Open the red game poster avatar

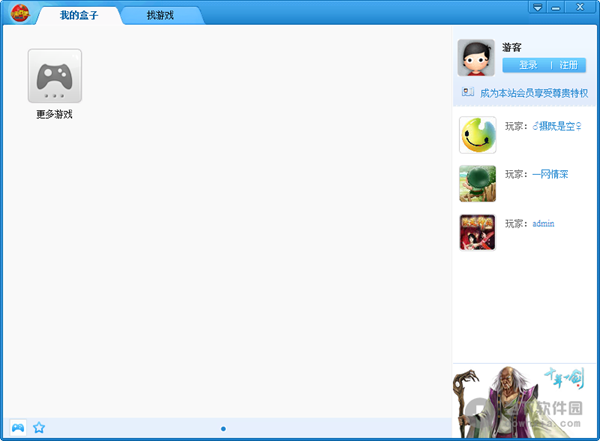point(478,232)
